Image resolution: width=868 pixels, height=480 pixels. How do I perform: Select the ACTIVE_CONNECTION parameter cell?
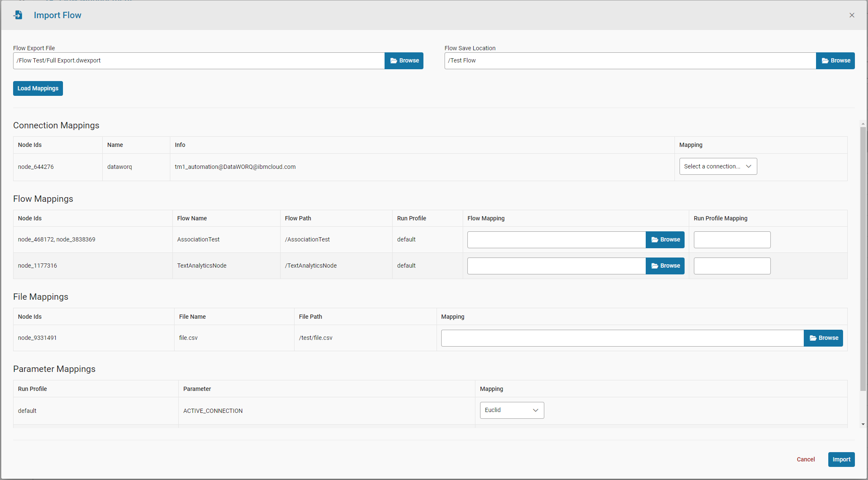(x=327, y=411)
